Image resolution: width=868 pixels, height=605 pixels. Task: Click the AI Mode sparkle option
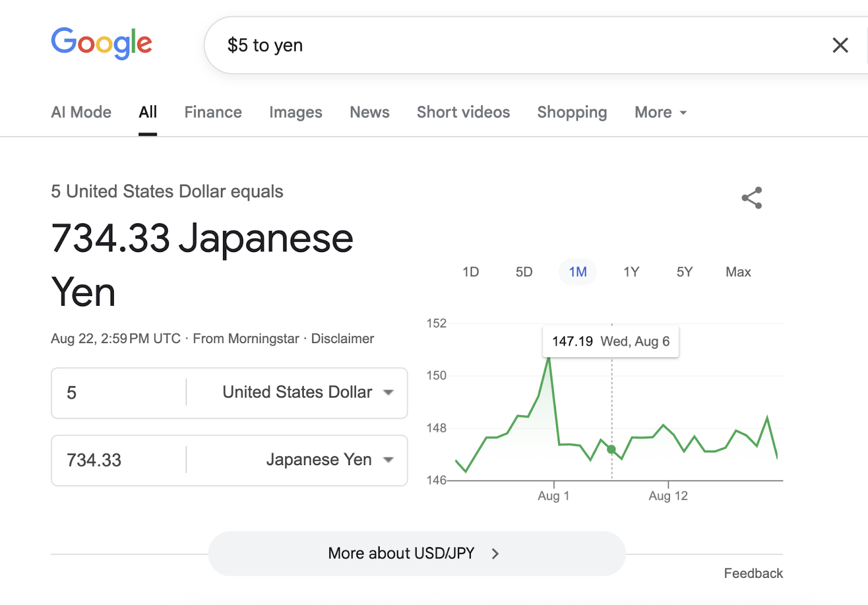tap(80, 112)
